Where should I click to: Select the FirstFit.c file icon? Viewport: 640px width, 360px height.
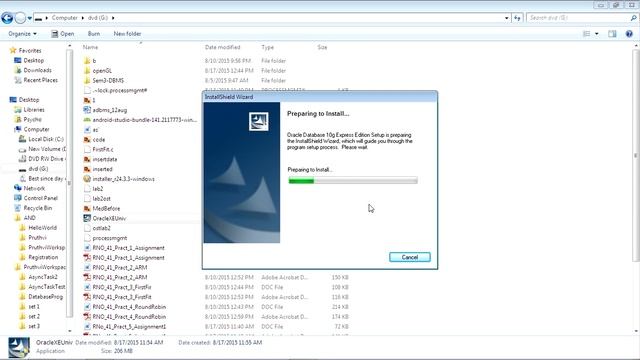[x=87, y=149]
